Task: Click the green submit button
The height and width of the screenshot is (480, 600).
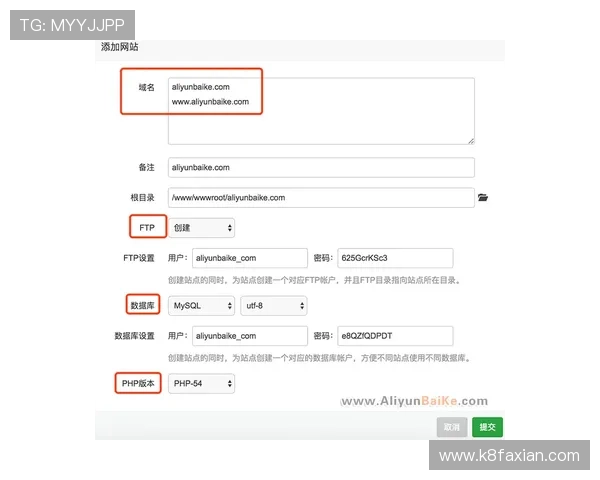Action: [x=487, y=427]
